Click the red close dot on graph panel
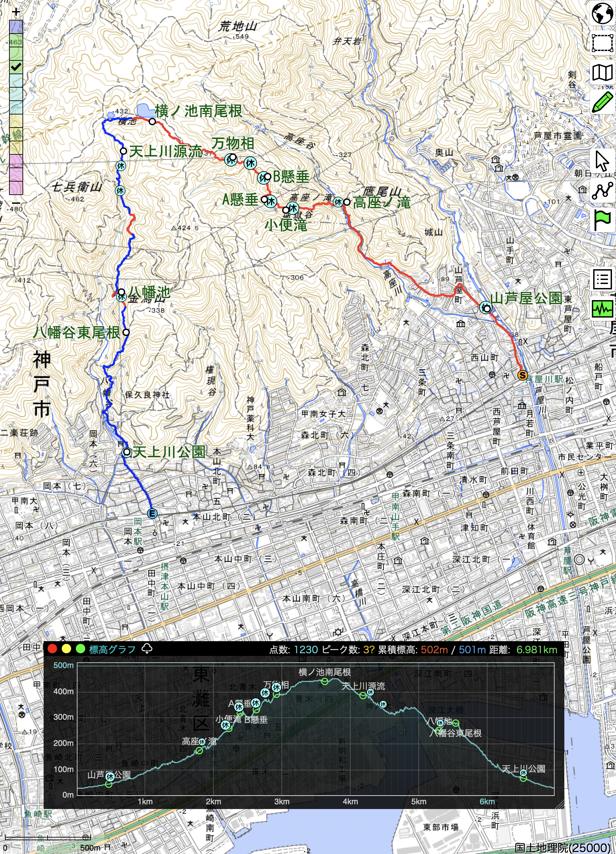The image size is (616, 854). (52, 649)
